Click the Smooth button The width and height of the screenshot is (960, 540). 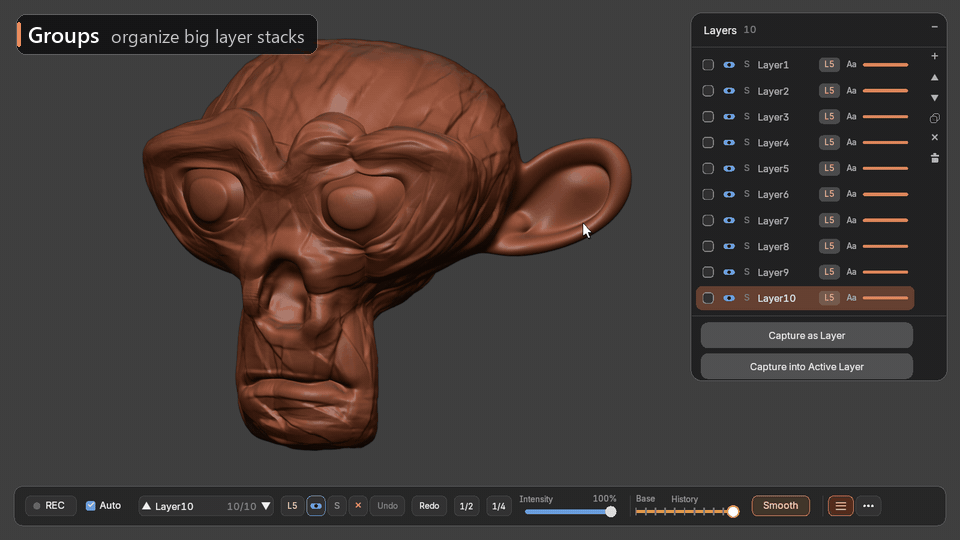(x=781, y=506)
